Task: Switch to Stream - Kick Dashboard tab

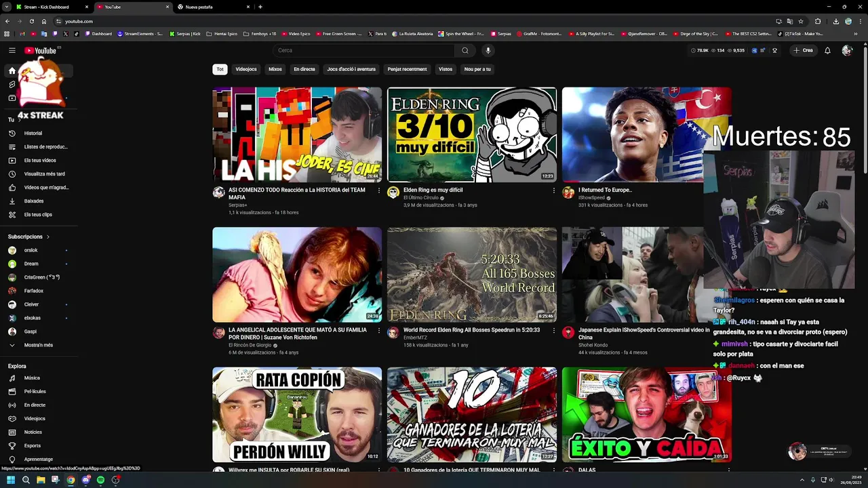Action: coord(52,7)
